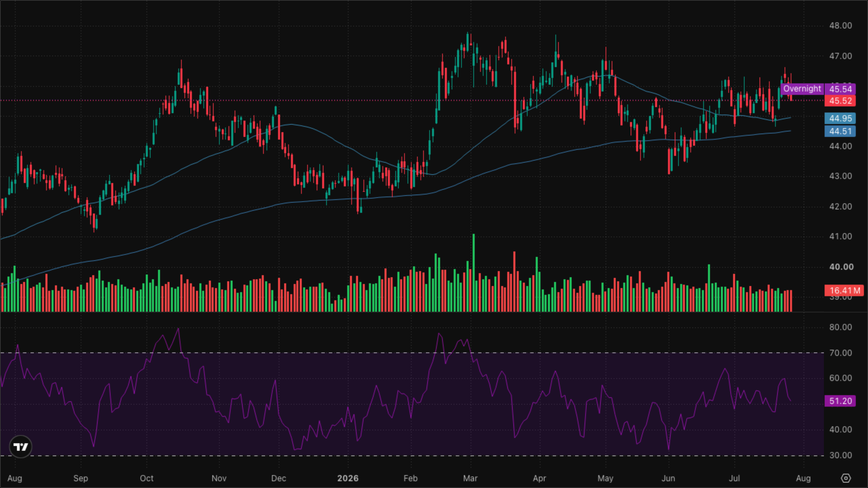Screen dimensions: 868x488
Task: Click the Dec label on time axis
Action: [278, 478]
